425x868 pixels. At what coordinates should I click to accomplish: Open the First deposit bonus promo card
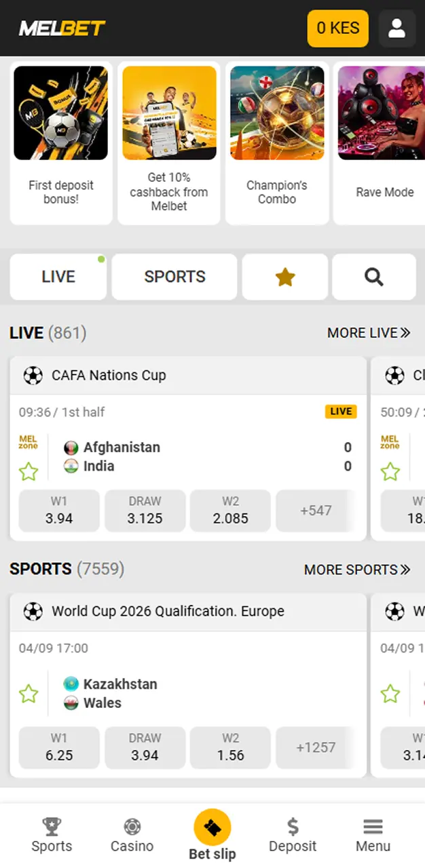[x=61, y=143]
